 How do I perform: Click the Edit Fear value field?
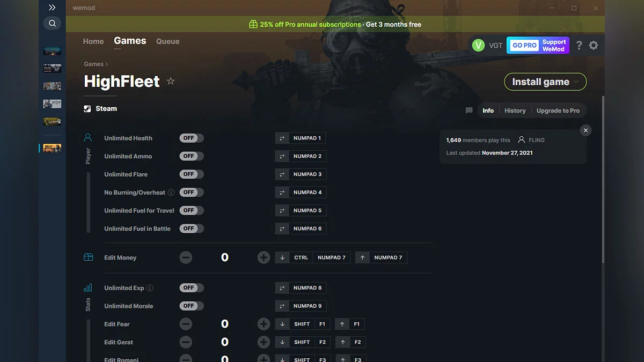225,324
